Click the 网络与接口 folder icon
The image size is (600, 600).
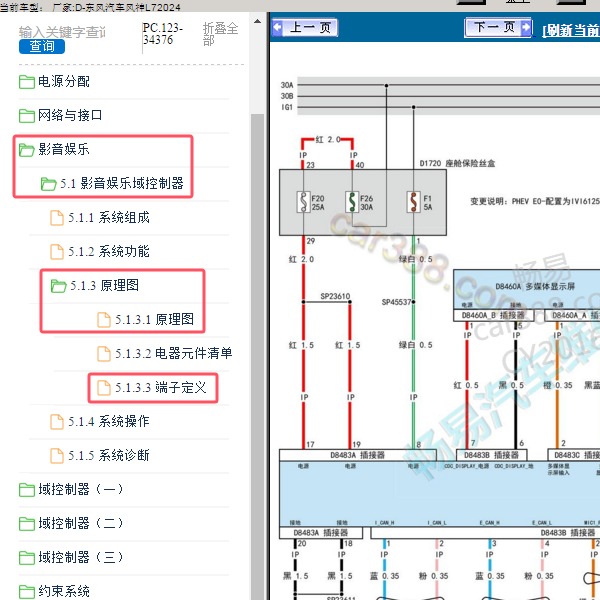(27, 116)
